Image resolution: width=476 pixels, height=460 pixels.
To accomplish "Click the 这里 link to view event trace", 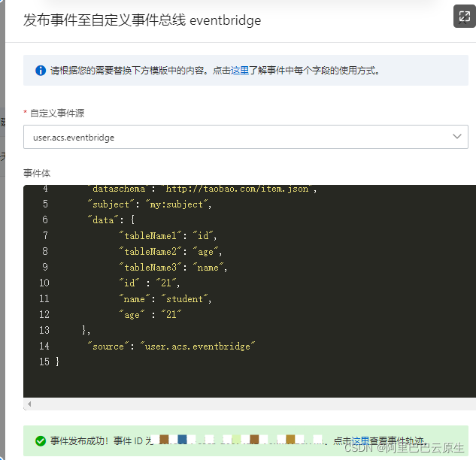I will click(360, 440).
